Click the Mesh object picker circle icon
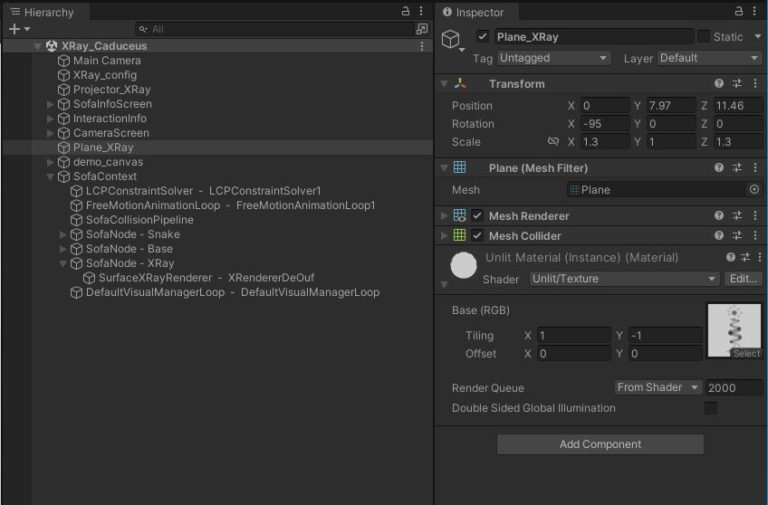This screenshot has width=768, height=505. click(754, 189)
